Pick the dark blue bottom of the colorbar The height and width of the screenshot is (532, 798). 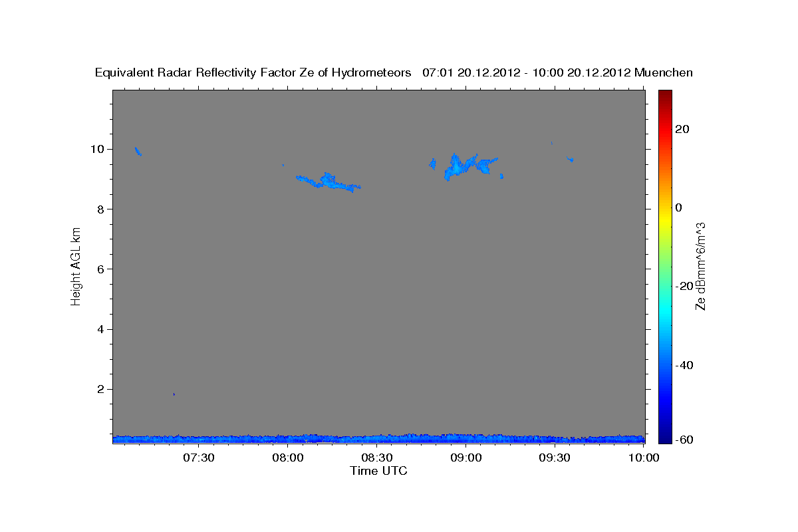click(664, 438)
